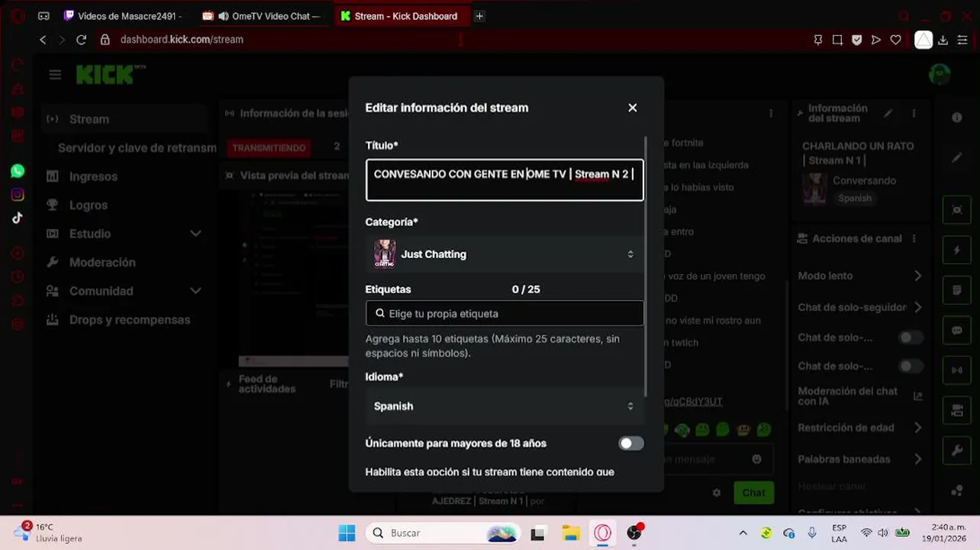Open Instagram in the Opera sidebar
The height and width of the screenshot is (550, 980).
click(x=18, y=194)
